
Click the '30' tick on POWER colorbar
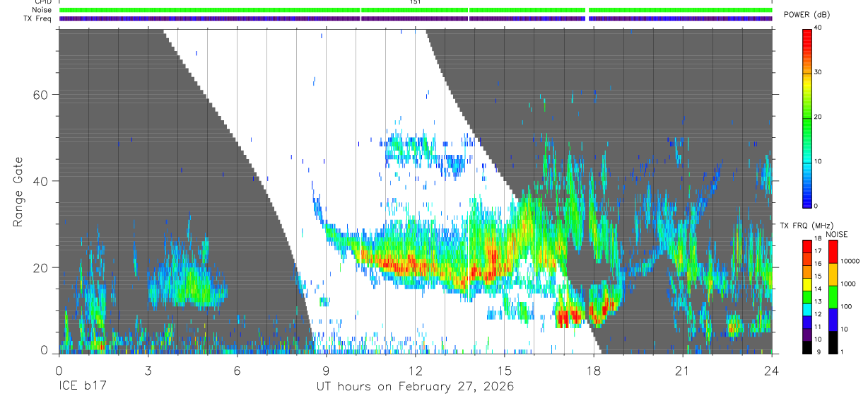[819, 72]
